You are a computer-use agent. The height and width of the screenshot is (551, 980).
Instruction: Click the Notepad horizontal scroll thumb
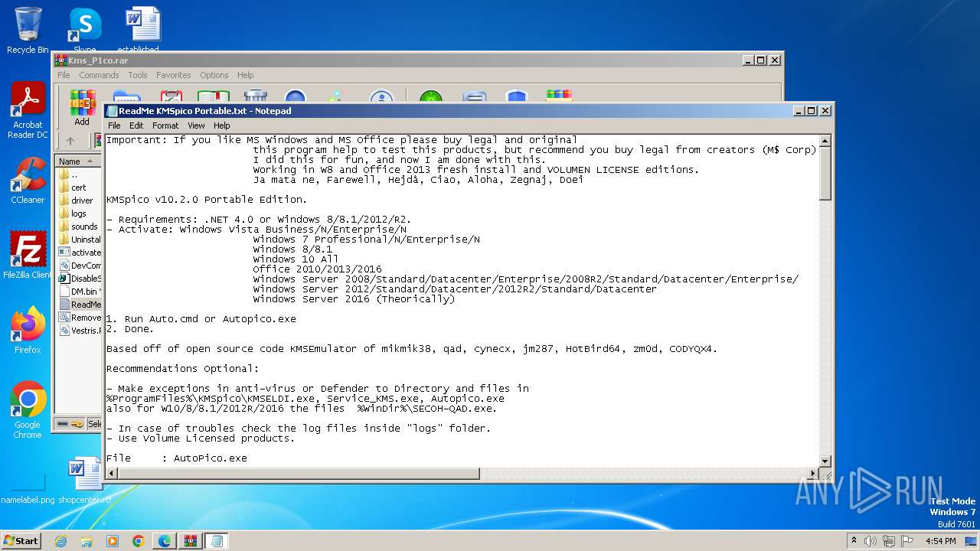(299, 473)
